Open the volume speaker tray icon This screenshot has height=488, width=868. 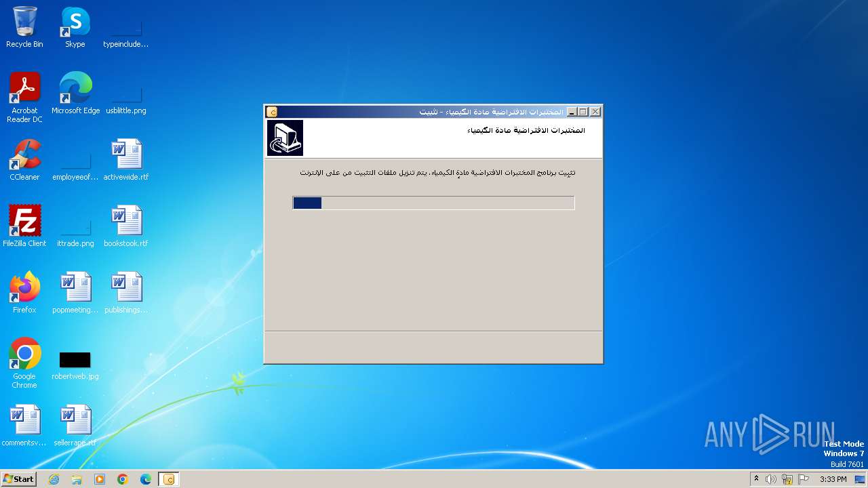(771, 479)
